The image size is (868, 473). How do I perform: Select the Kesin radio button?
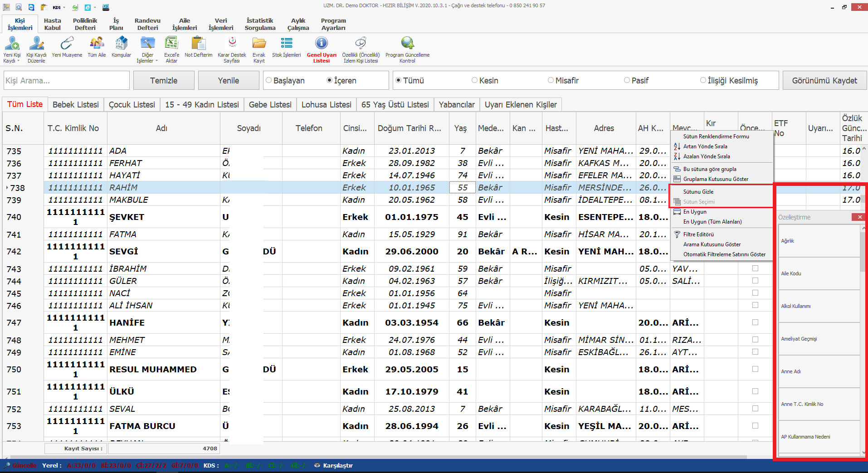click(x=474, y=80)
